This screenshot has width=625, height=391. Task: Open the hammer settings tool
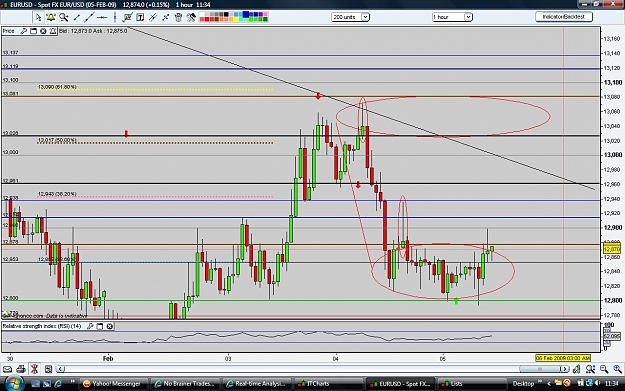click(x=191, y=17)
